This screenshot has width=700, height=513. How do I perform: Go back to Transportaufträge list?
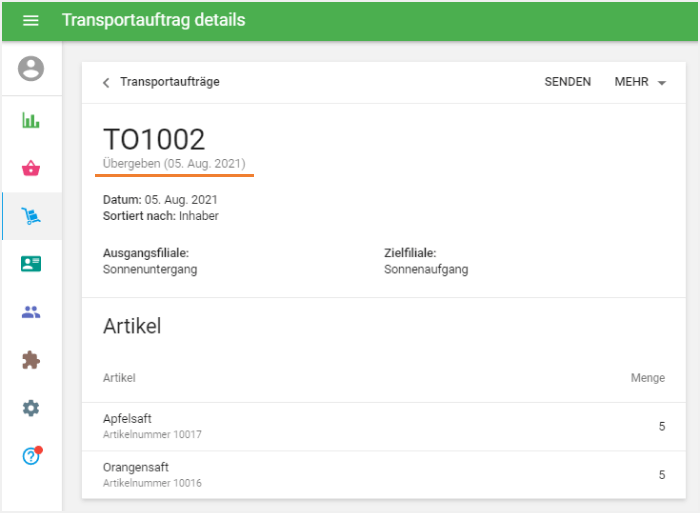tap(170, 82)
